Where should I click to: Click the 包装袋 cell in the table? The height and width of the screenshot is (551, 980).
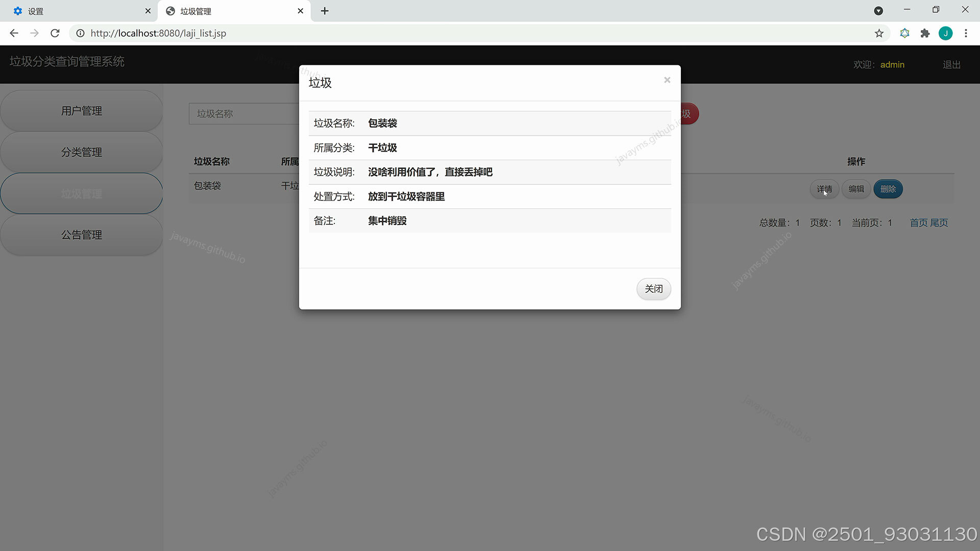(207, 186)
